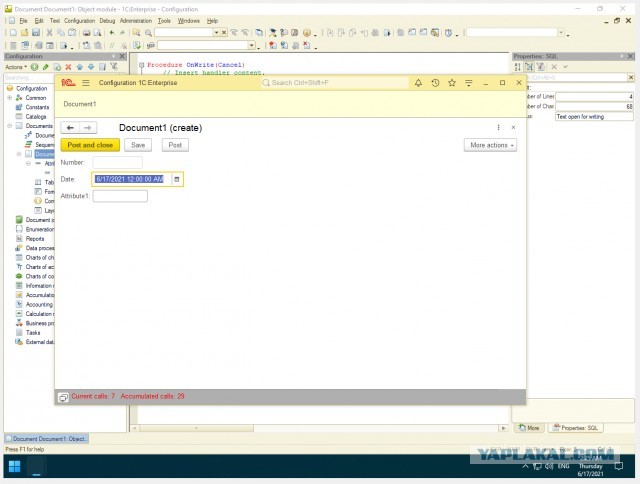
Task: Open the Administration menu
Action: click(x=136, y=21)
